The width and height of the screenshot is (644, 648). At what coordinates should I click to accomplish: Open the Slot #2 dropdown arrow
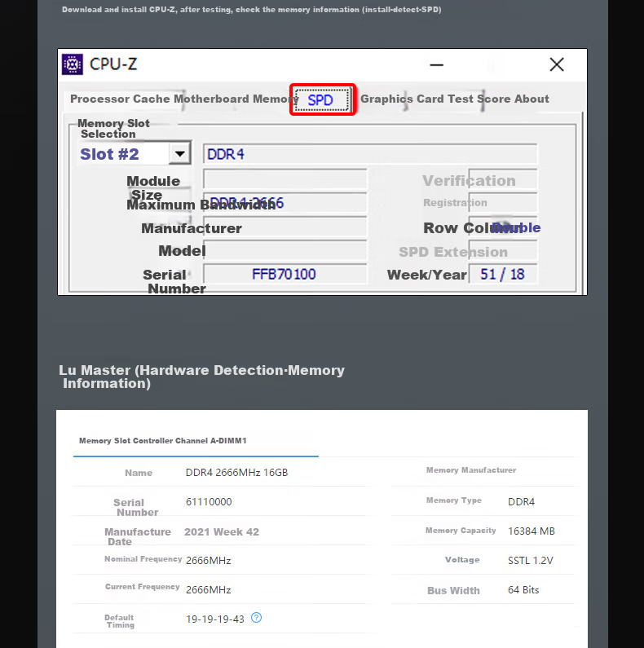tap(180, 154)
